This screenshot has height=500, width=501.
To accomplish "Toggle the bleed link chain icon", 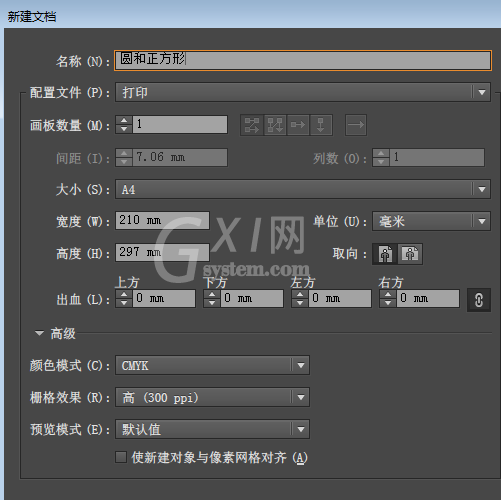I will coord(479,300).
